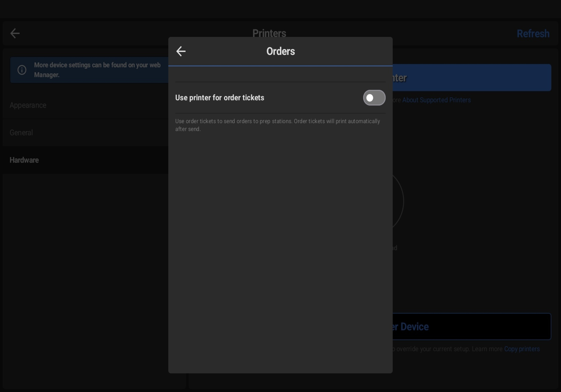Click the partially hidden blue printer button
The image size is (561, 392).
pos(471,78)
